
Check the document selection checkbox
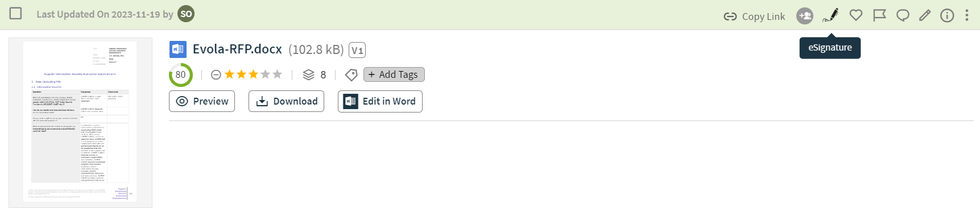tap(16, 13)
